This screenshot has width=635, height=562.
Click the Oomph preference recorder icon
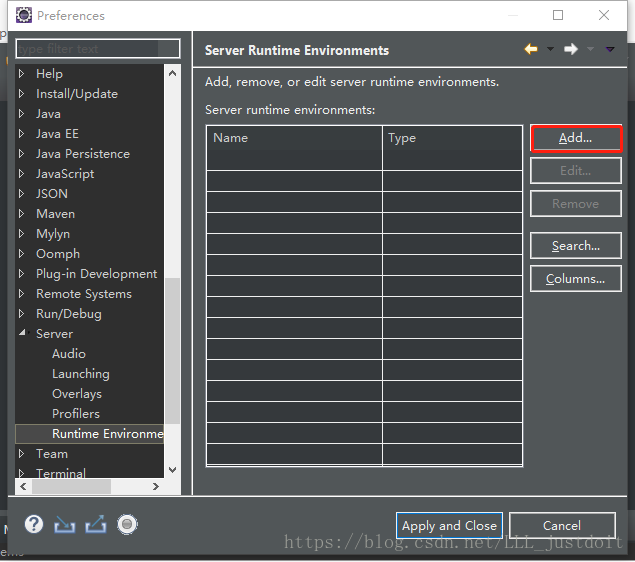[x=127, y=524]
